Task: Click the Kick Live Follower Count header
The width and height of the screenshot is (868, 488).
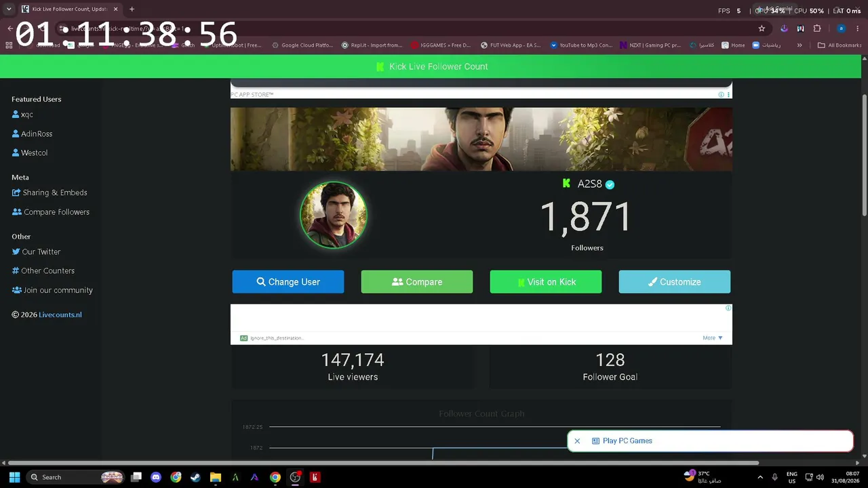Action: [x=432, y=66]
